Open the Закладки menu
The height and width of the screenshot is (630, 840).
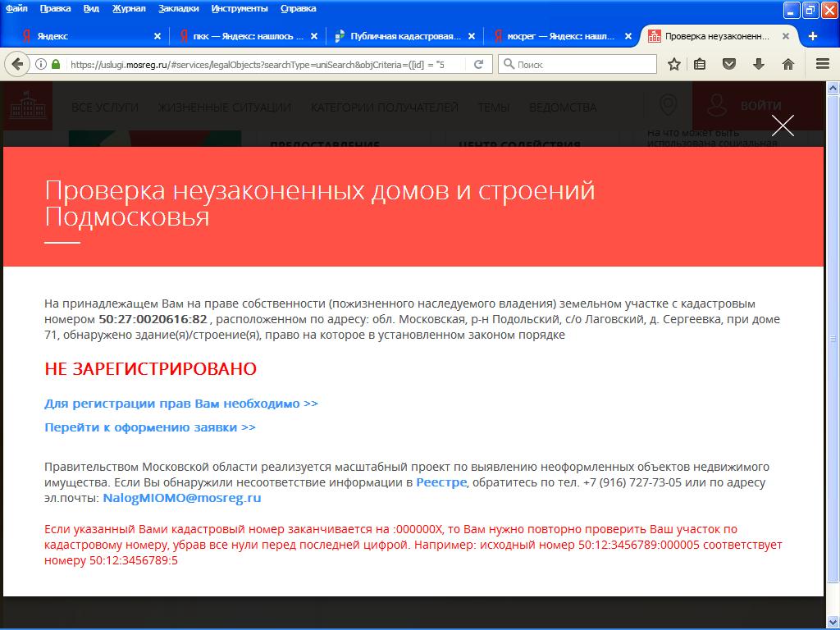coord(180,8)
